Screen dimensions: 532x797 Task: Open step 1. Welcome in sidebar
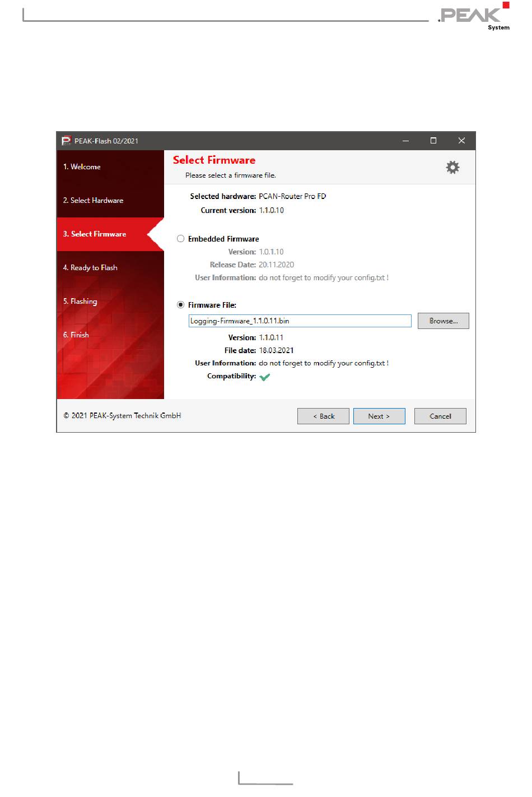[110, 167]
